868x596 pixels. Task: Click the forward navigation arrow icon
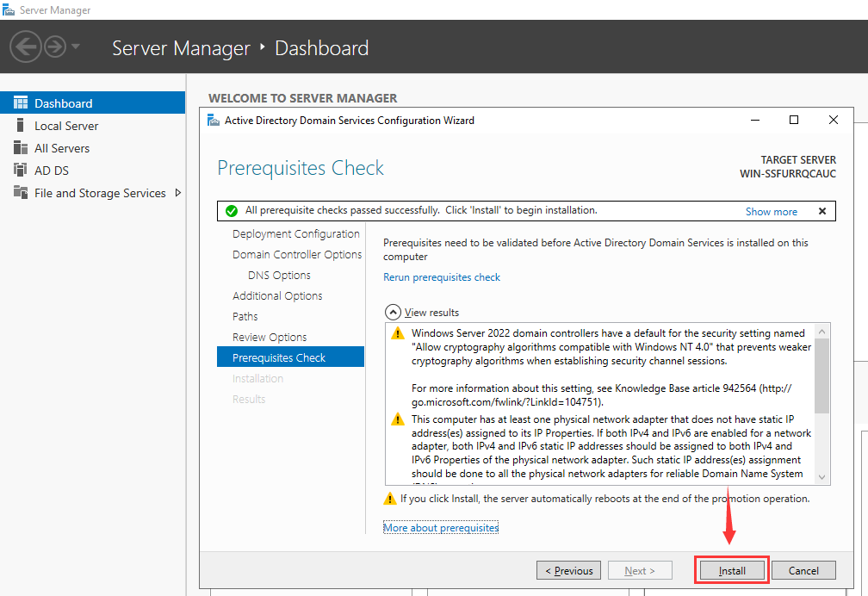point(55,47)
